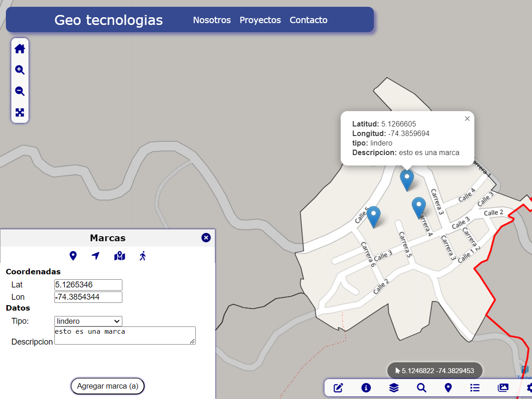532x399 pixels.
Task: Toggle fullscreen with the expand arrows icon
Action: 20,113
